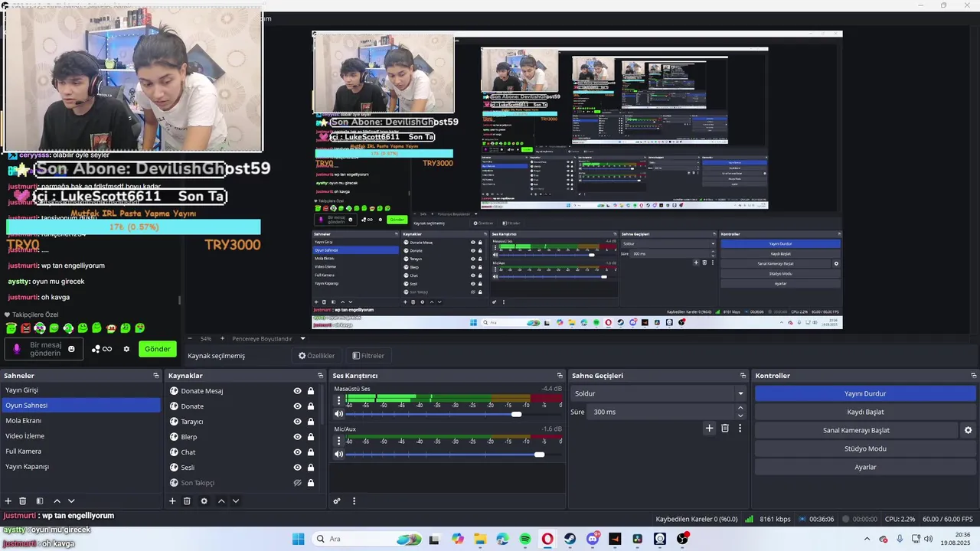Zoom out the preview with the minus icon
Screen dimensions: 980x551
point(190,338)
